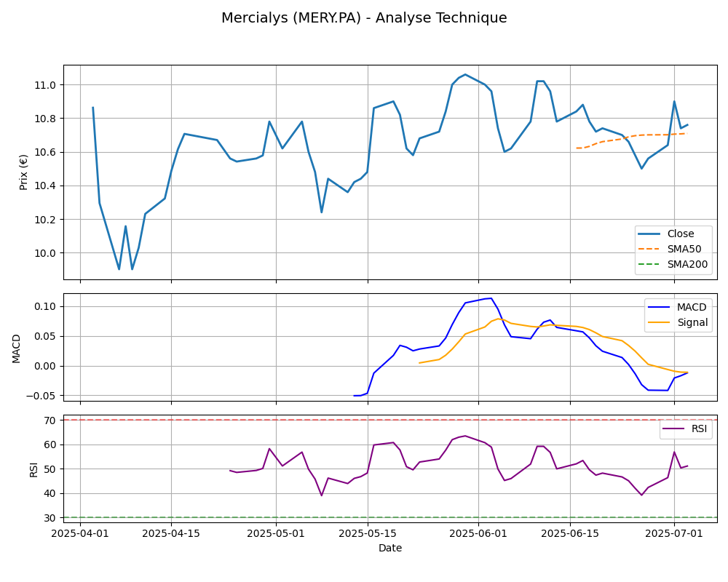Click the Prix (€) axis label
Viewport: 728px width, 582px height.
pos(24,172)
